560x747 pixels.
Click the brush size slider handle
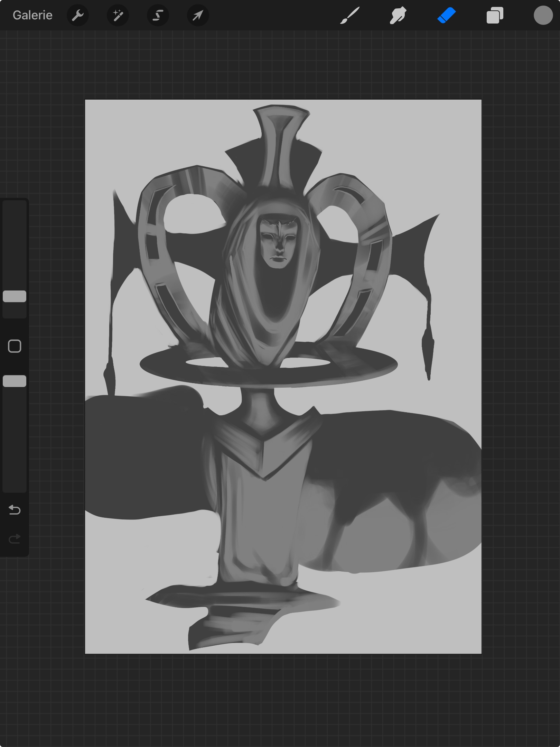click(15, 296)
